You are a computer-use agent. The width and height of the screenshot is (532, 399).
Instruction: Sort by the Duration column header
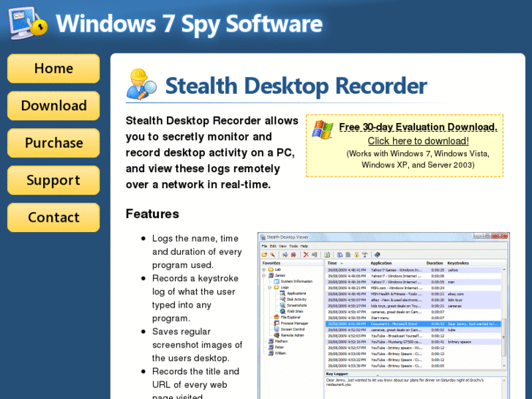point(435,263)
